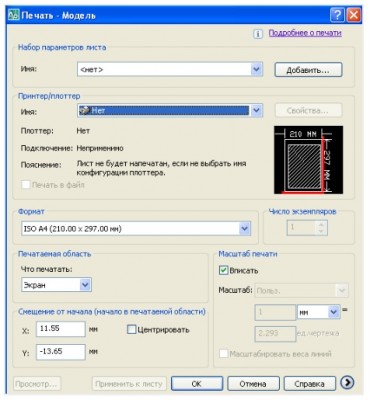Click the Добавить... button
The height and width of the screenshot is (400, 370).
[308, 70]
